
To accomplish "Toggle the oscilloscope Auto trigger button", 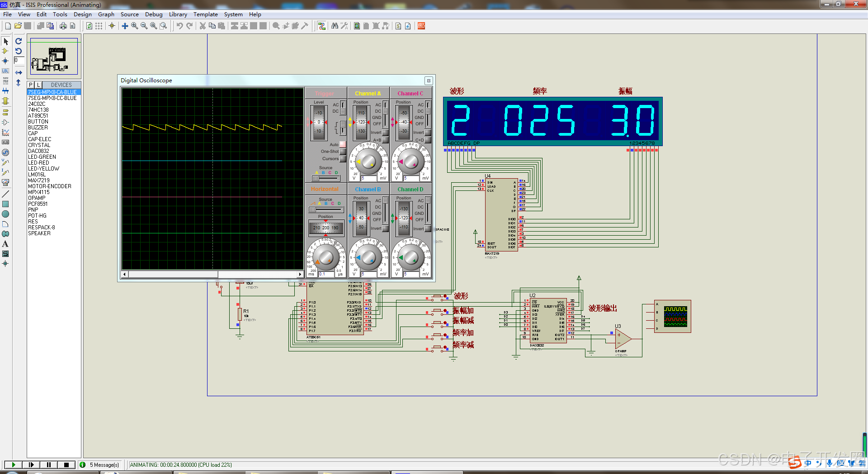I will click(x=343, y=144).
